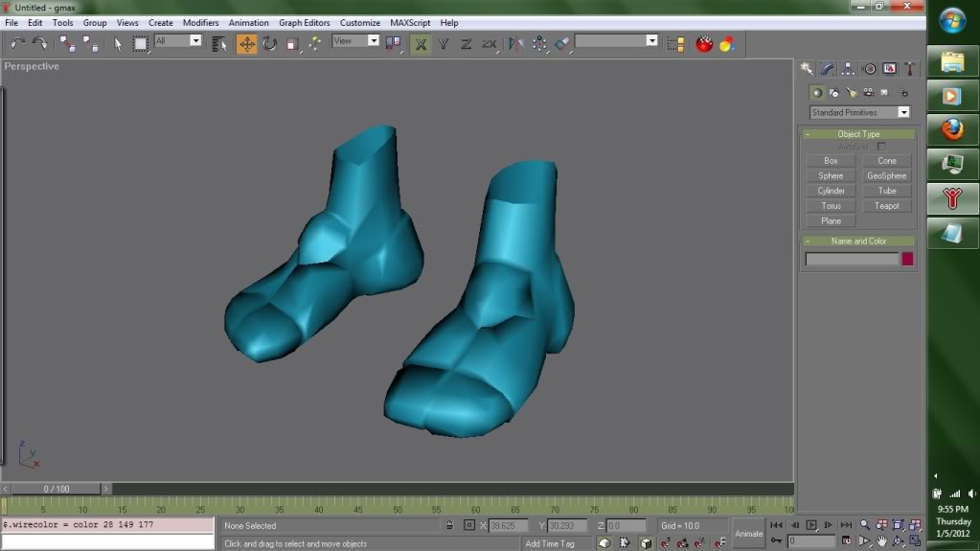
Task: Collapse the Object Type rollout
Action: tap(858, 134)
